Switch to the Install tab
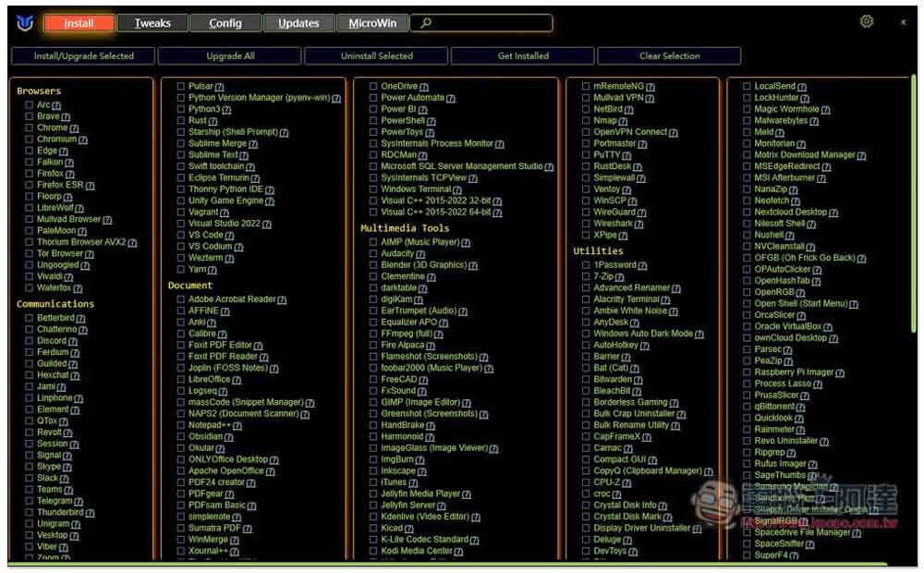924x573 pixels. pos(79,23)
